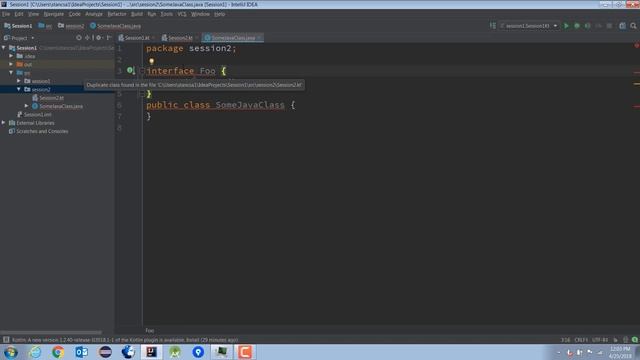
Task: Click the Collapse All icon in Project panel
Action: (87, 38)
